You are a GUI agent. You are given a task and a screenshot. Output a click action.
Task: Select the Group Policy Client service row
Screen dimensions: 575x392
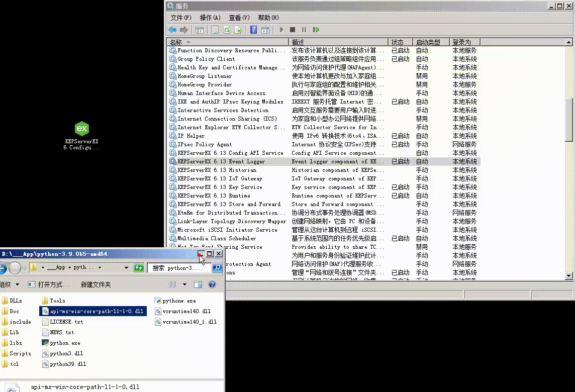tap(324, 59)
